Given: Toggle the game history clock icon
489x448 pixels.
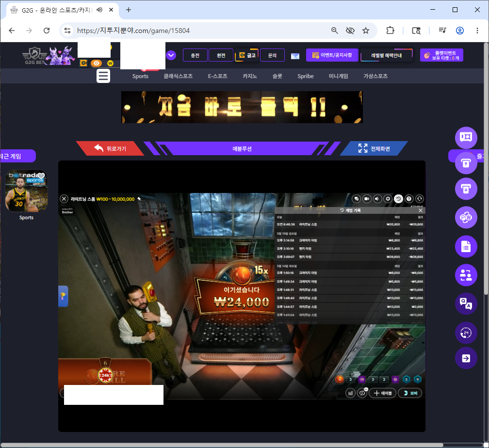Looking at the screenshot, I should pos(399,199).
